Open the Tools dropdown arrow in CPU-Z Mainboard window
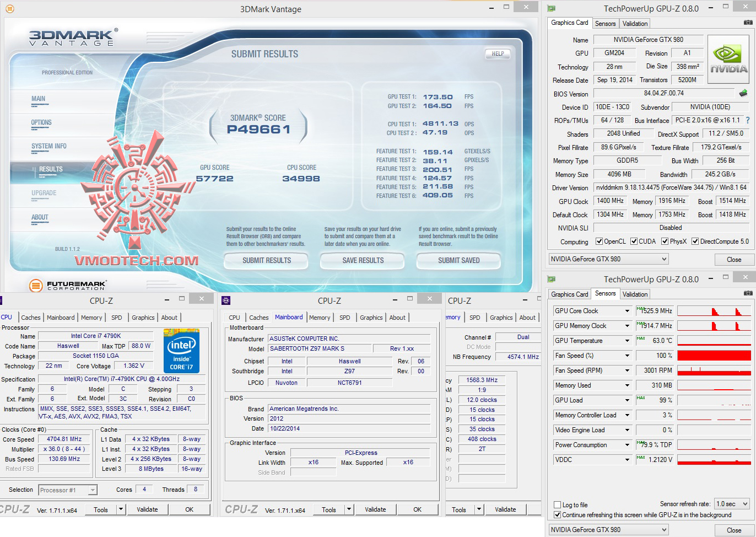756x537 pixels. [x=349, y=509]
